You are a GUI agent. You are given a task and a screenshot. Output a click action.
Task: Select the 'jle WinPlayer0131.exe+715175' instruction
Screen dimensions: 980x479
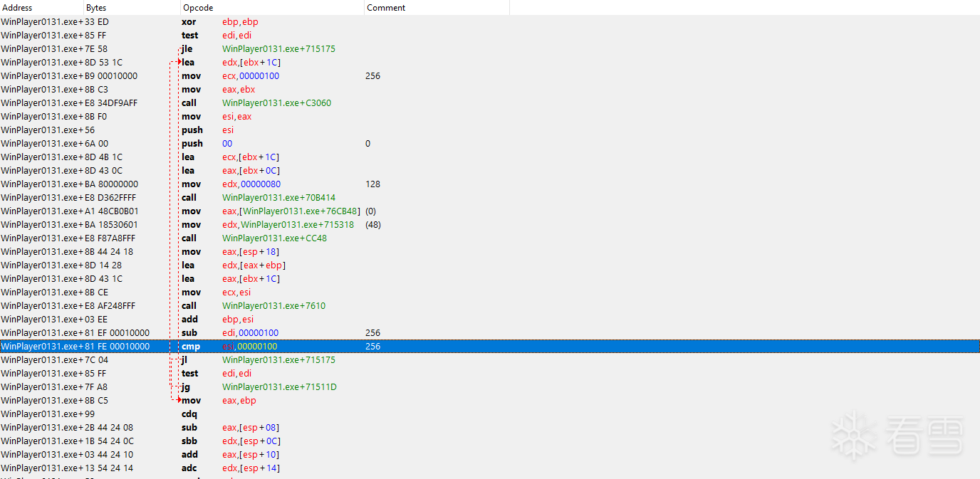point(490,49)
